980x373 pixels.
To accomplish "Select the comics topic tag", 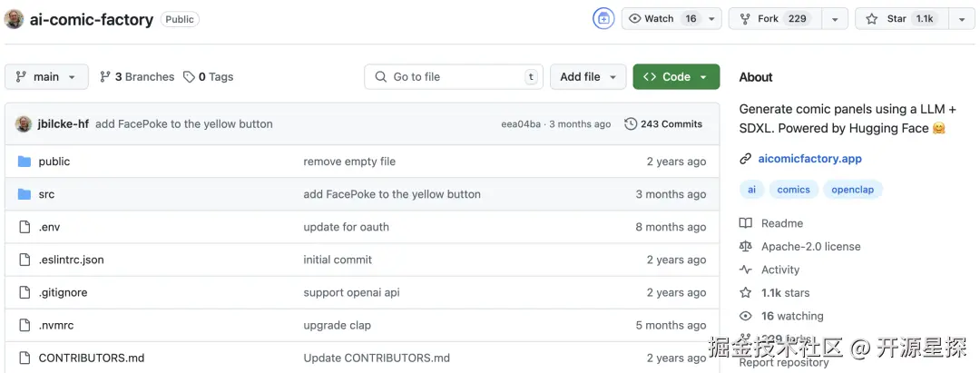I will click(793, 190).
